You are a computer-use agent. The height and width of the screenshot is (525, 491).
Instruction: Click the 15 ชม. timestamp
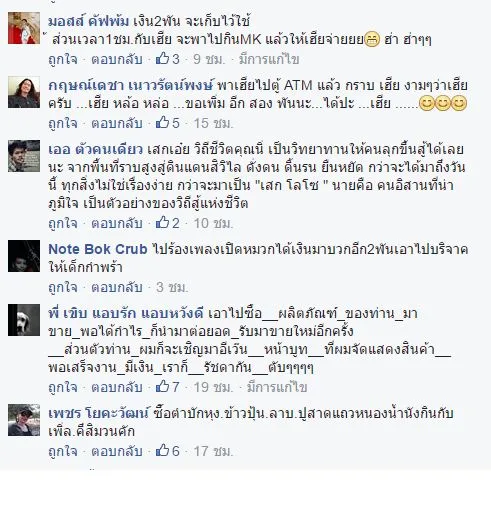coord(213,123)
